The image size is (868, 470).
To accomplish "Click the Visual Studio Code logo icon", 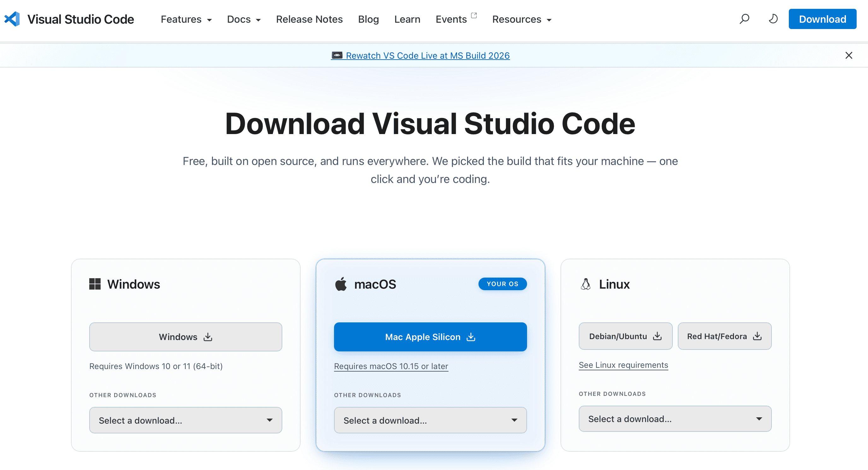I will point(12,19).
